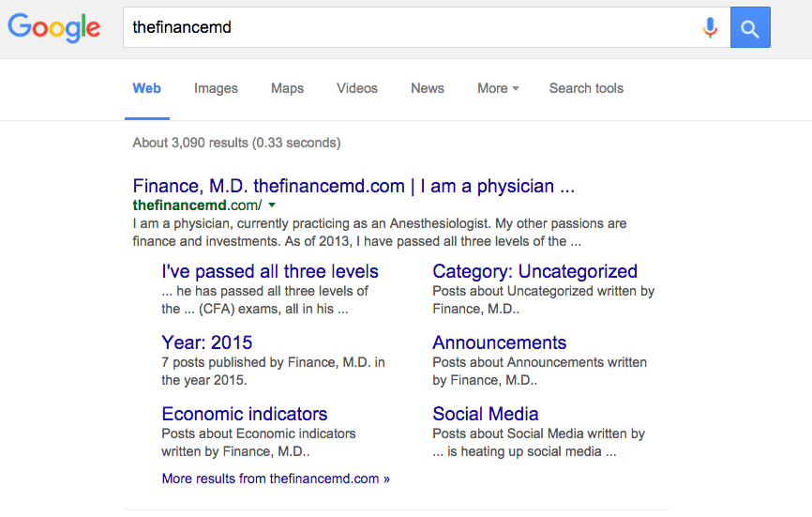Go to the Videos tab

coord(357,88)
